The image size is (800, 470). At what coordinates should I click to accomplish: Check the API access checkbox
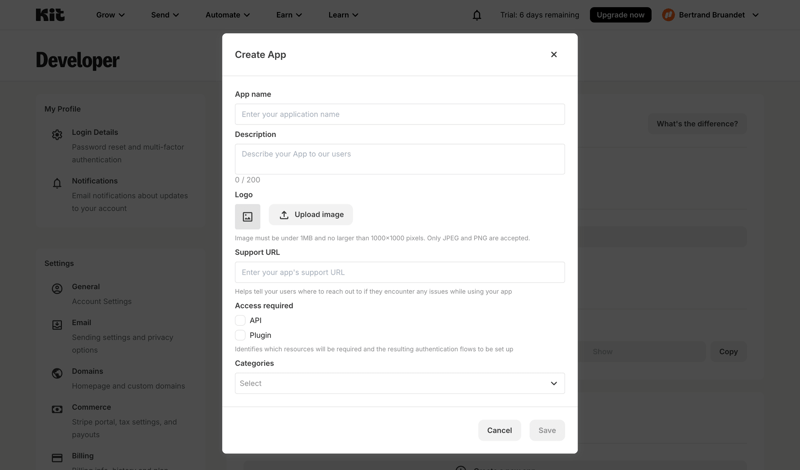click(x=240, y=320)
